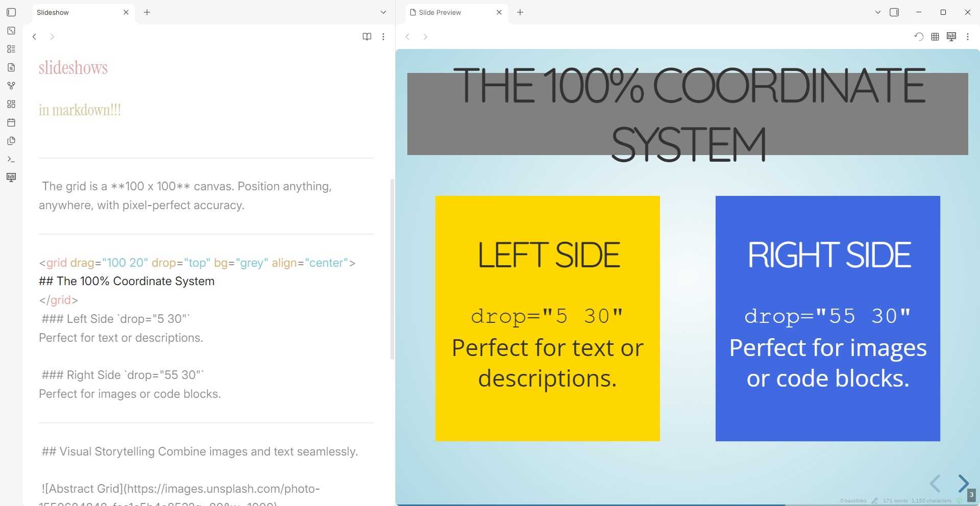
Task: Toggle editing mode pencil in status bar
Action: (x=874, y=501)
